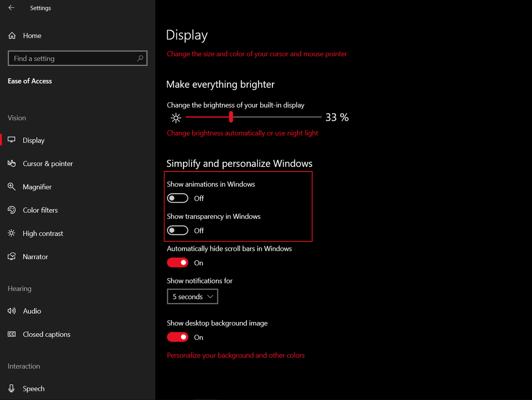Click the Show notifications for label
This screenshot has width=532, height=400.
click(199, 281)
